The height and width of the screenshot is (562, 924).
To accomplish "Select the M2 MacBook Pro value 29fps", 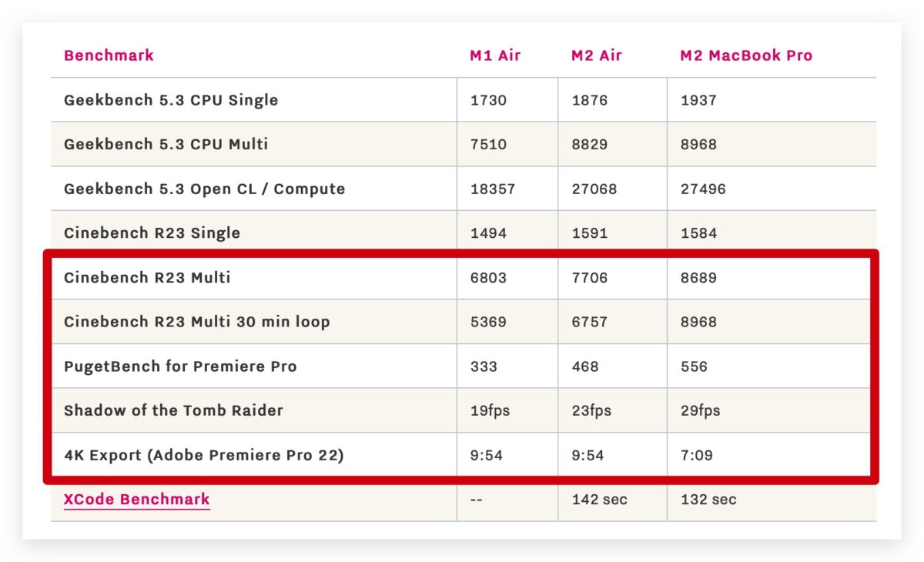I will (700, 410).
